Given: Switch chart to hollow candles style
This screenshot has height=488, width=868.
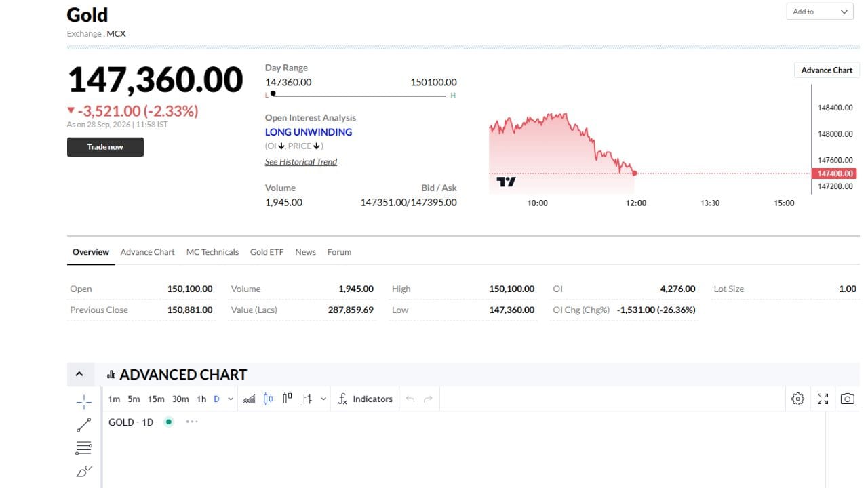Looking at the screenshot, I should click(287, 399).
